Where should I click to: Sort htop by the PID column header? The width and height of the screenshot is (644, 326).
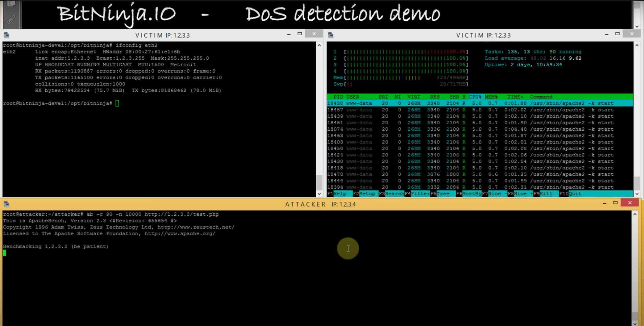[338, 97]
